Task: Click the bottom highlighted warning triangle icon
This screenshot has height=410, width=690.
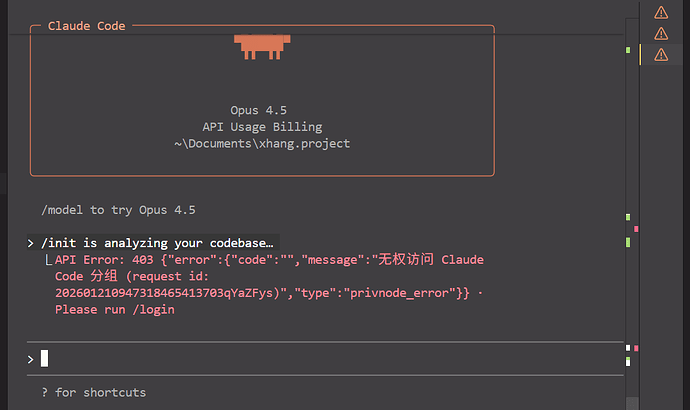Action: (x=661, y=54)
